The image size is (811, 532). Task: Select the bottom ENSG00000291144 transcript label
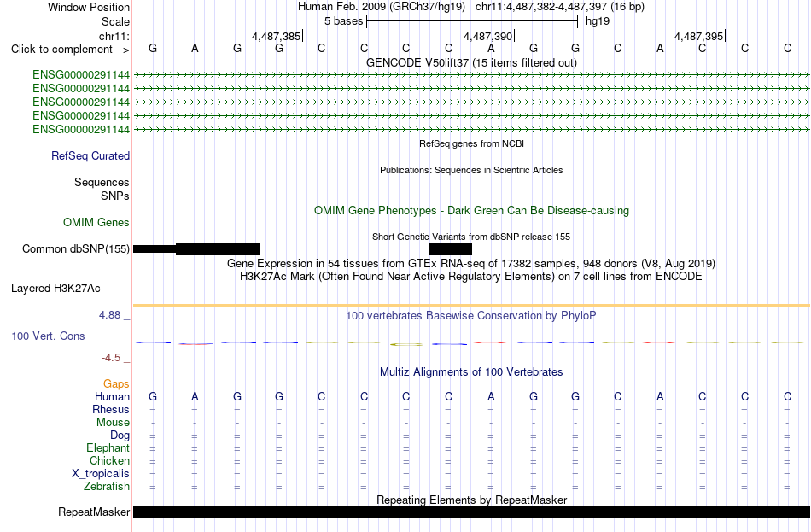coord(81,130)
